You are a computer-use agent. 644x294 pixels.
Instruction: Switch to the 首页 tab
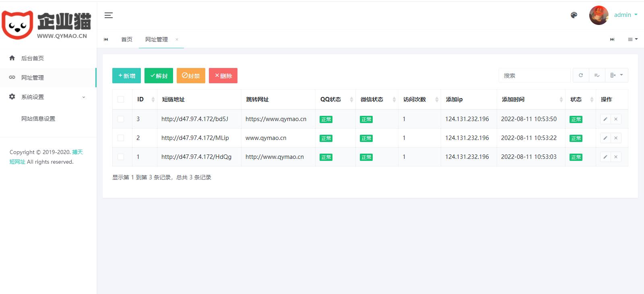pyautogui.click(x=127, y=39)
